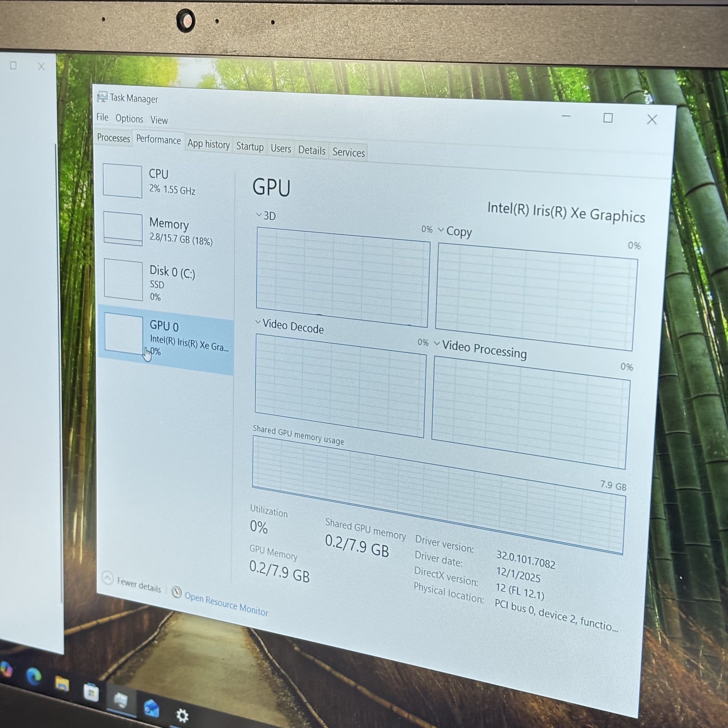Collapse the 3D graph chevron
The width and height of the screenshot is (728, 728).
coord(259,215)
